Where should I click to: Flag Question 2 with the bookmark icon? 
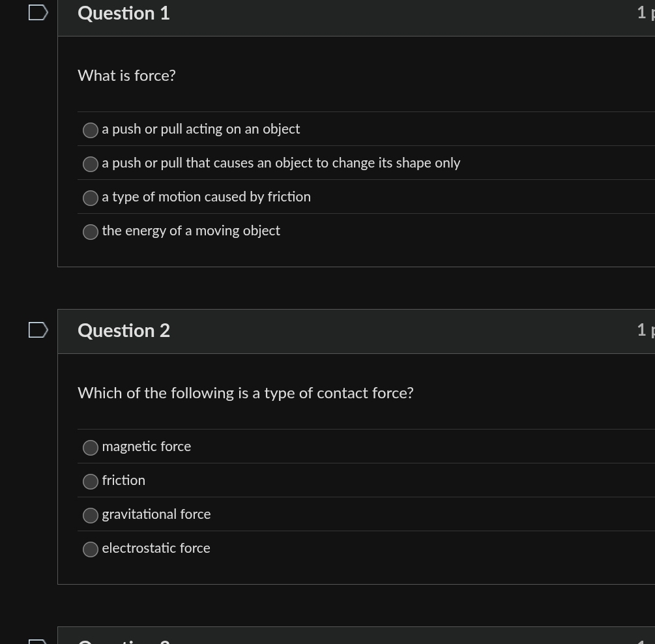(38, 330)
